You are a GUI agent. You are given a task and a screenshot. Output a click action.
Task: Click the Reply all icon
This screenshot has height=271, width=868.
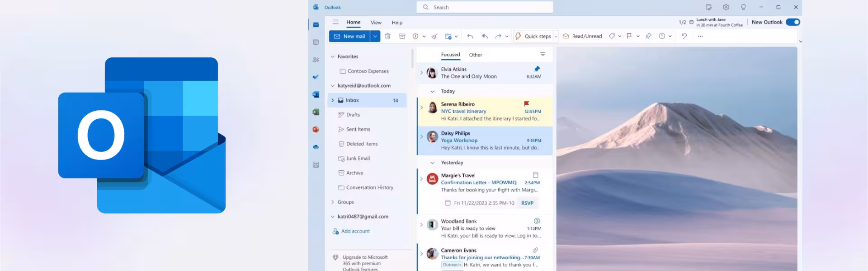(x=485, y=36)
